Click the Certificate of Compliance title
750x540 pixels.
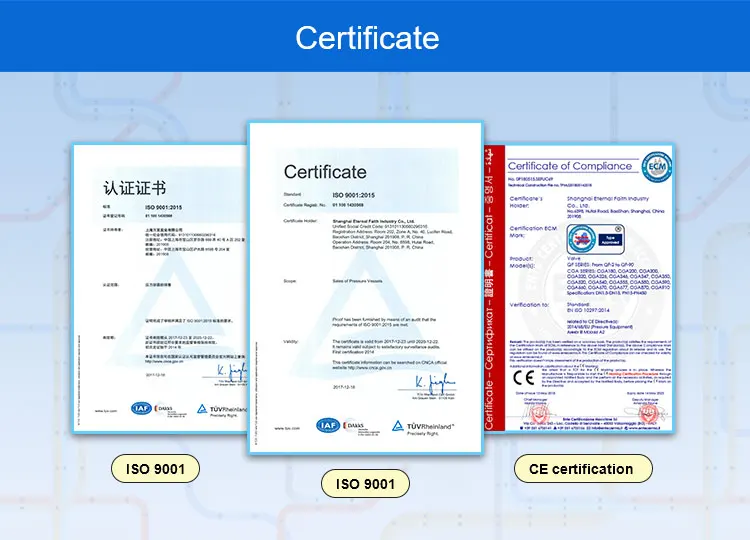570,166
